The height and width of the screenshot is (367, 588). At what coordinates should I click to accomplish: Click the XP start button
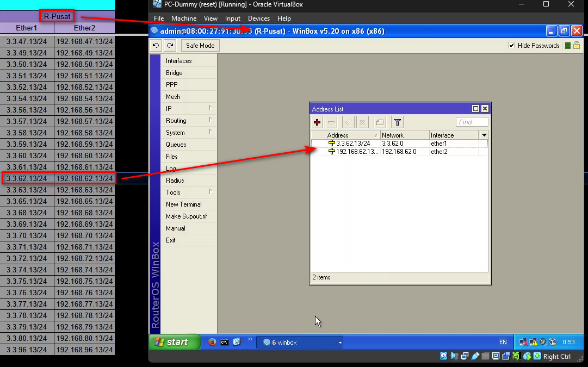[174, 342]
